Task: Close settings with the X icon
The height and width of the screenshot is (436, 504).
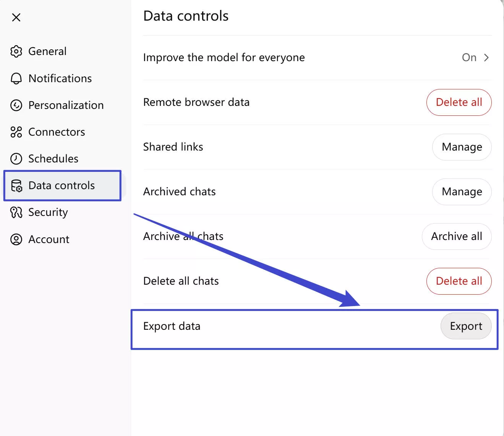Action: [16, 17]
